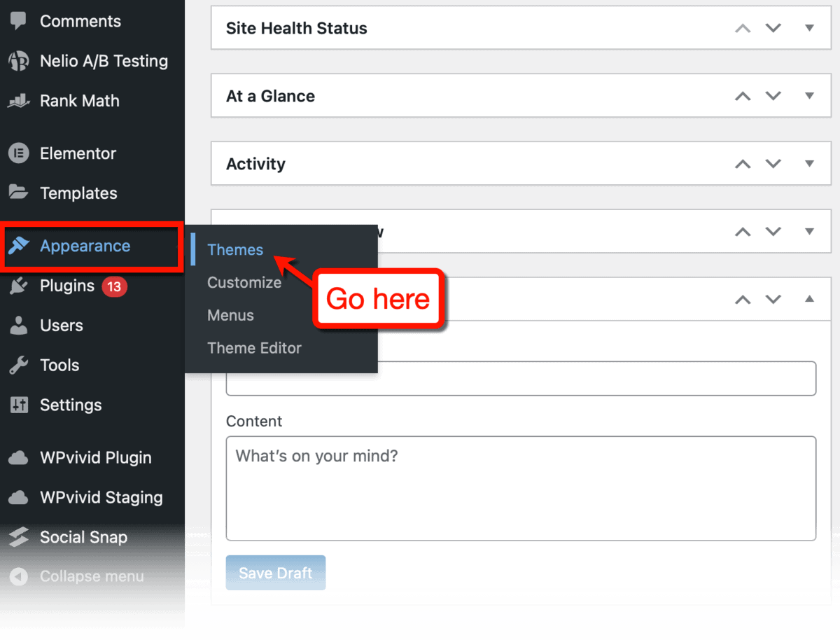Expand the At a Glance panel downward
Screen dimensions: 840x640
click(773, 96)
